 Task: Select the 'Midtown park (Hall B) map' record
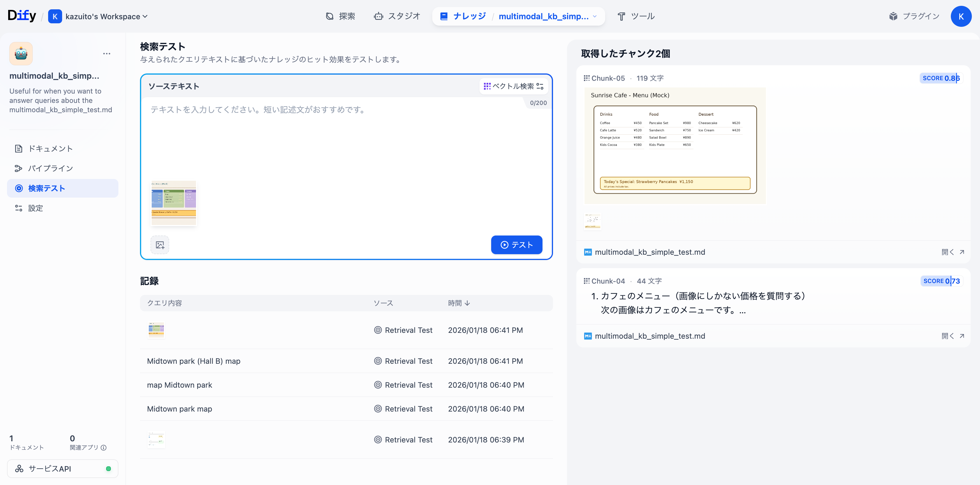coord(194,361)
